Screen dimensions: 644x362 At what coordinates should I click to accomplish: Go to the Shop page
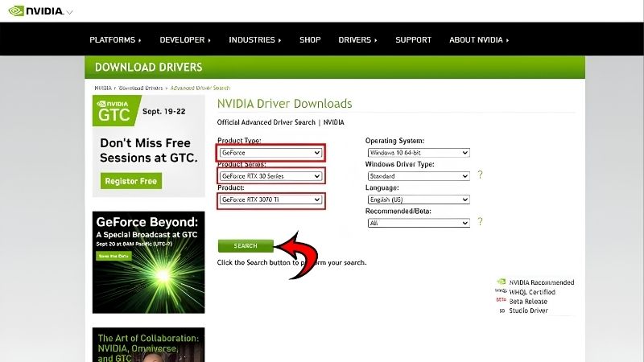click(310, 39)
